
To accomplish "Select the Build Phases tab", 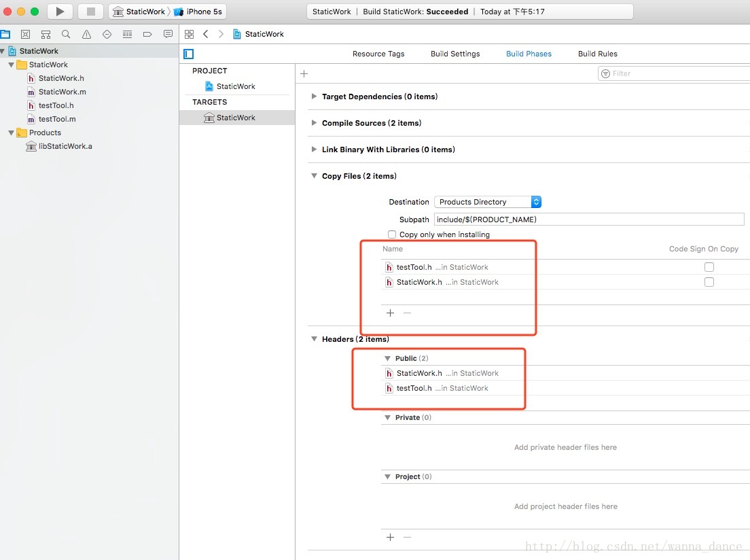I will (x=529, y=54).
